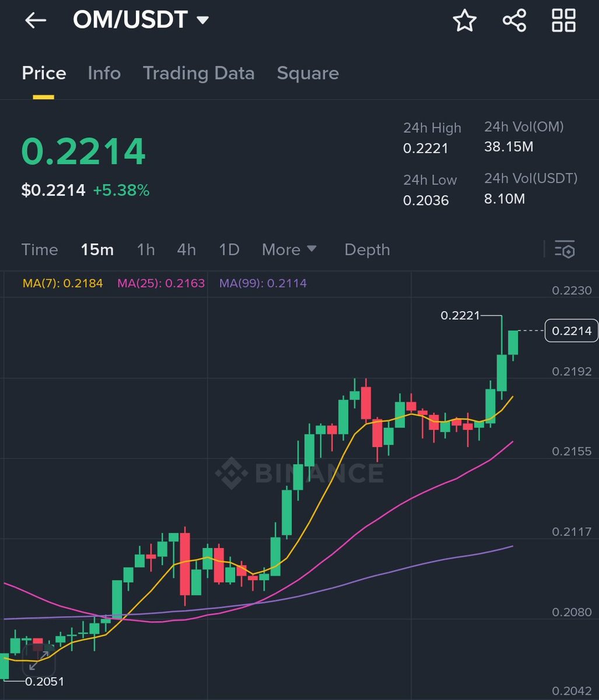The image size is (599, 700).
Task: Select the 24h Vol(USDT) value 8.10M
Action: tap(505, 199)
